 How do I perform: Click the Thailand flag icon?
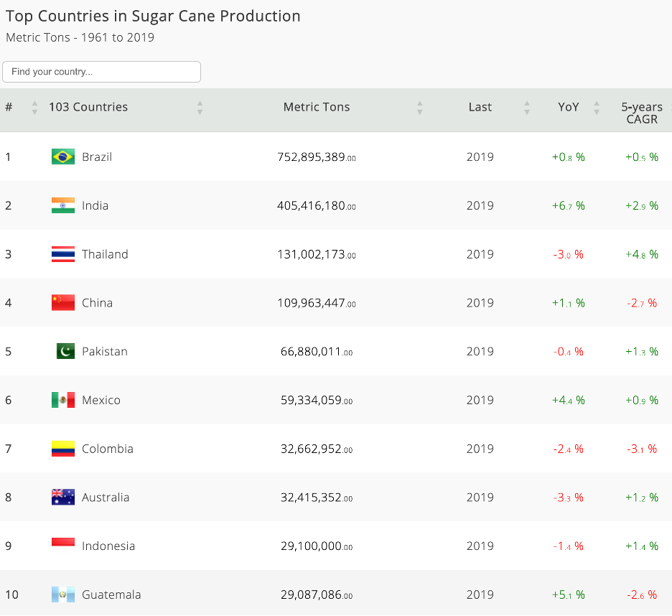[x=63, y=254]
